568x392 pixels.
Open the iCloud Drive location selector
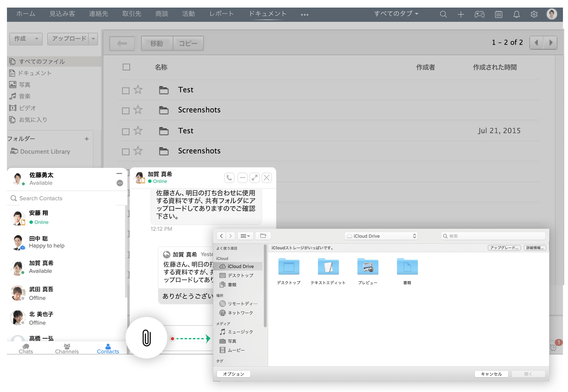pyautogui.click(x=381, y=236)
